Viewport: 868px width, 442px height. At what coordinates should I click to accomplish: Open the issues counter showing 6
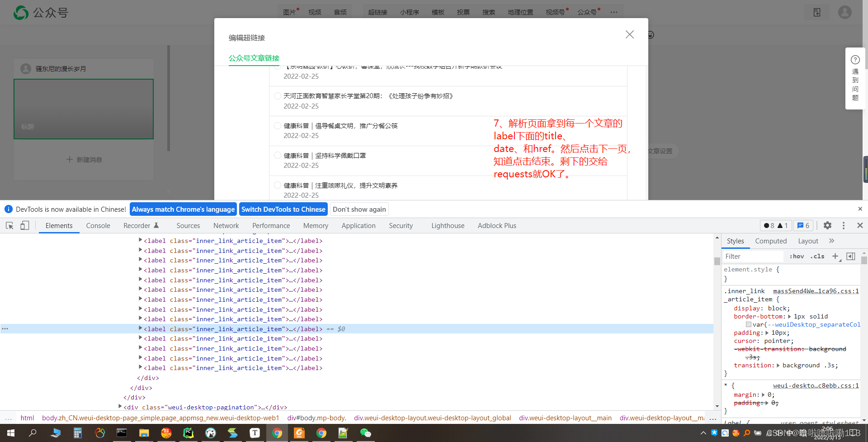click(803, 225)
